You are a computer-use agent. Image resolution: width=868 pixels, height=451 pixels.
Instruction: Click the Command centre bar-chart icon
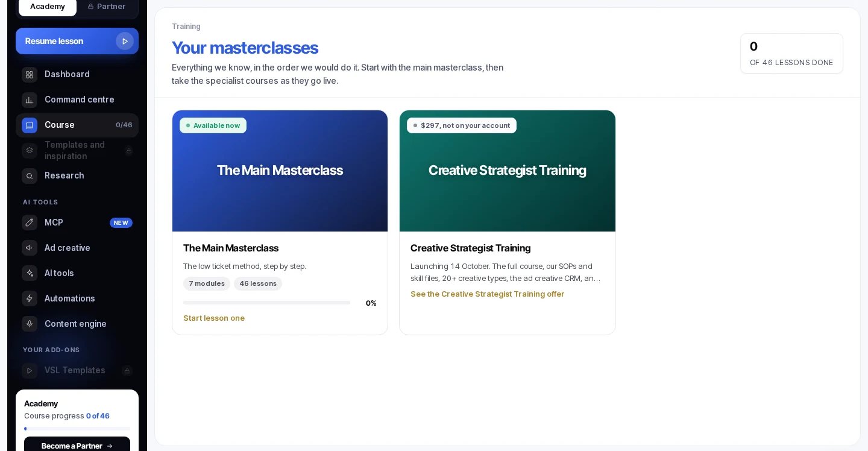coord(30,100)
